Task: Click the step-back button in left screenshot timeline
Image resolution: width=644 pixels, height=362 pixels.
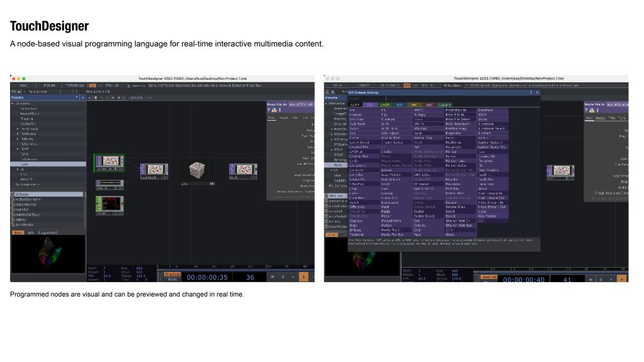Action: click(293, 277)
